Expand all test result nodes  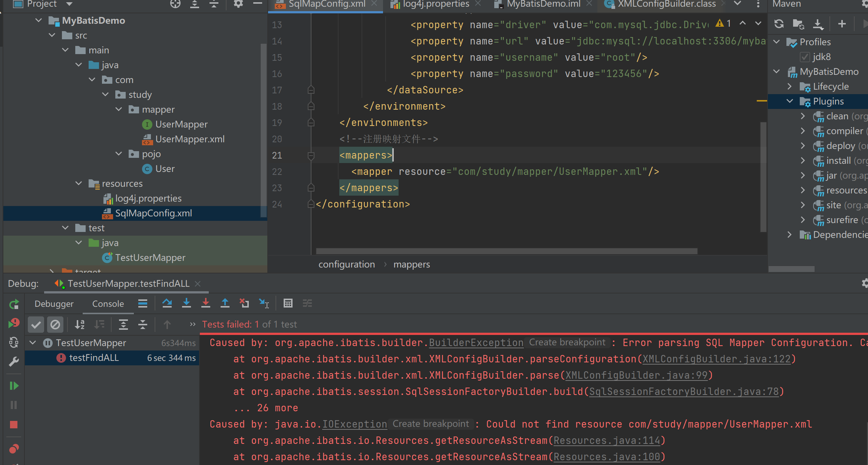pyautogui.click(x=123, y=325)
